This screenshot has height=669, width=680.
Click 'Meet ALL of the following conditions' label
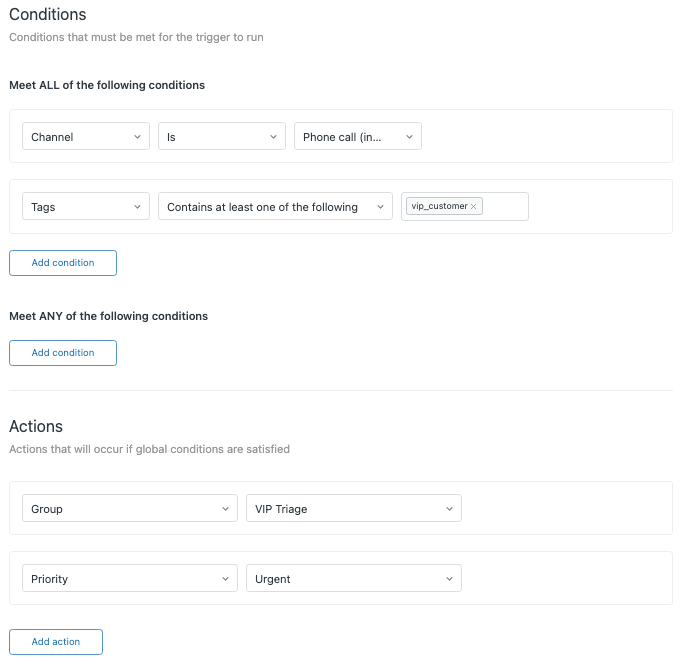coord(107,85)
